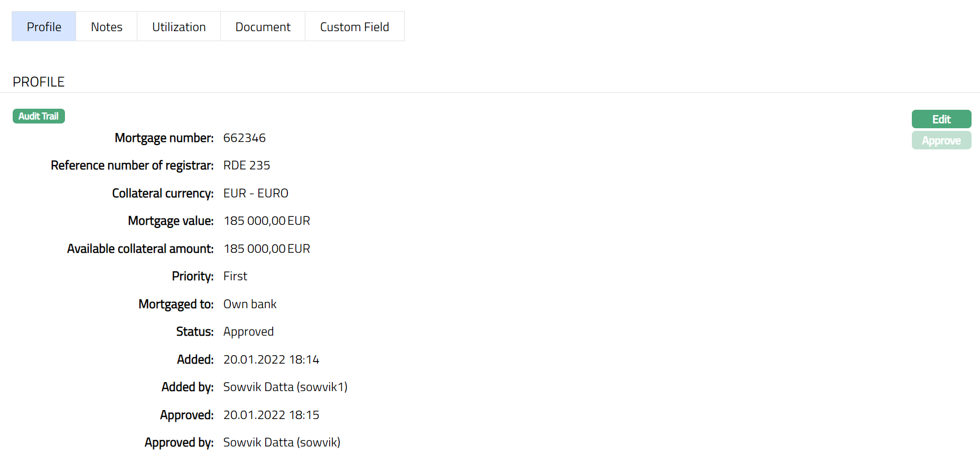Select the registrar reference RDE 235
The width and height of the screenshot is (980, 466).
point(246,166)
